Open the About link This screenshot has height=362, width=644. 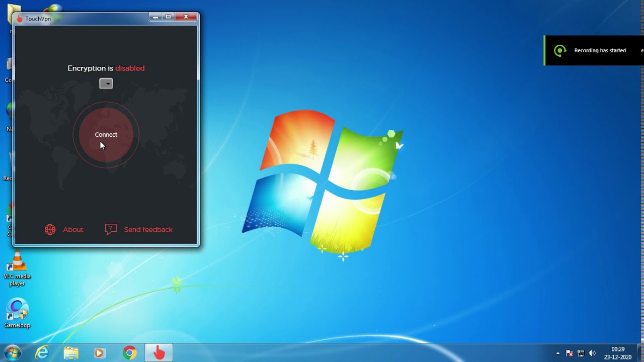[73, 229]
